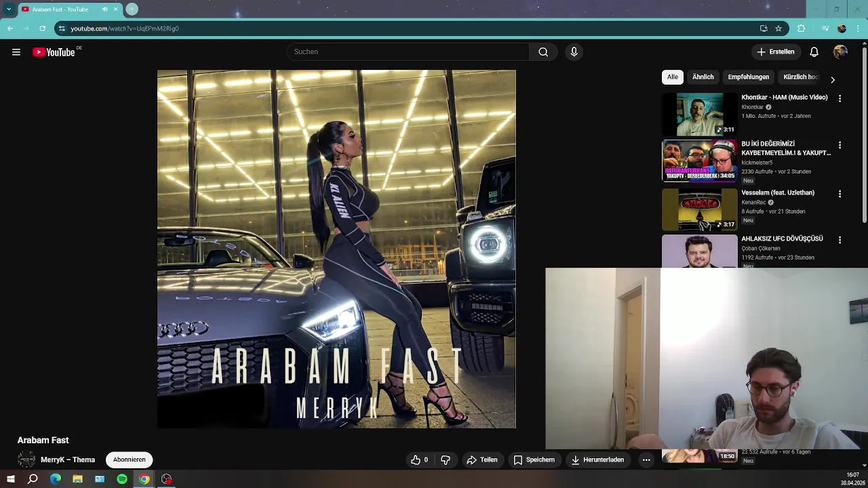
Task: Open Khontkar - HAM video thumbnail
Action: click(x=699, y=115)
